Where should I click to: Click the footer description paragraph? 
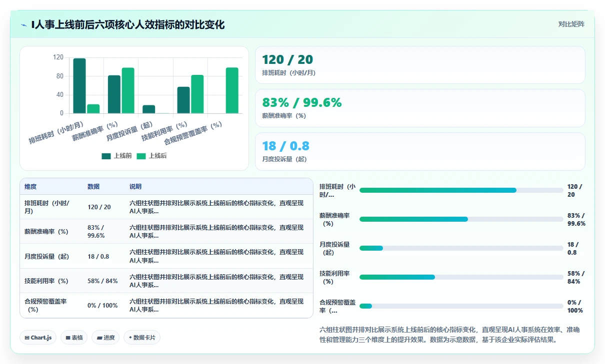pyautogui.click(x=449, y=335)
